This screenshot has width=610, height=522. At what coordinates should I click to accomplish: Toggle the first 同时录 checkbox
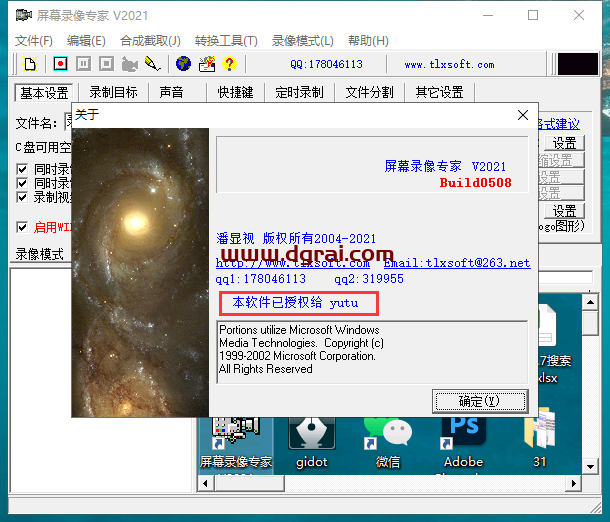22,170
